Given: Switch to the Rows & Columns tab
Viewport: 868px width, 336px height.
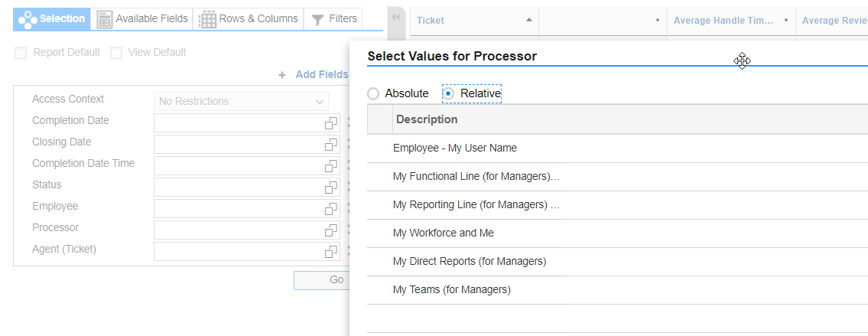Looking at the screenshot, I should pos(249,19).
